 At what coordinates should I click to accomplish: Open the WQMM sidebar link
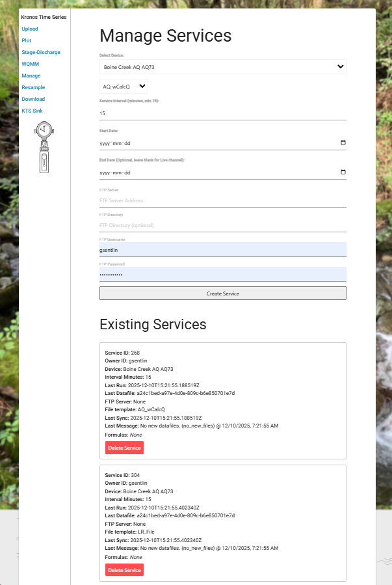click(x=30, y=64)
